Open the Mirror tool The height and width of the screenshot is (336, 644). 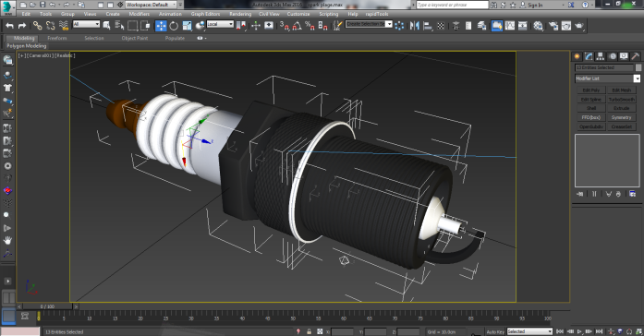(415, 26)
